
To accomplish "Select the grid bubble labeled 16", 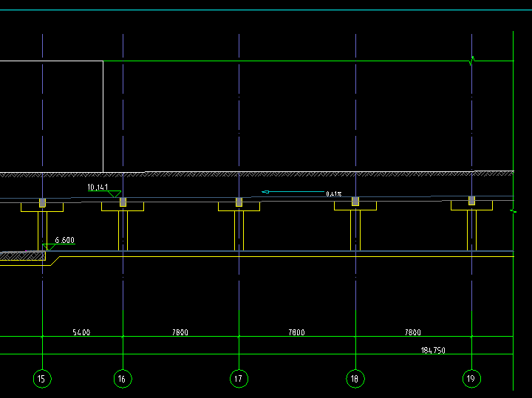I will point(123,378).
